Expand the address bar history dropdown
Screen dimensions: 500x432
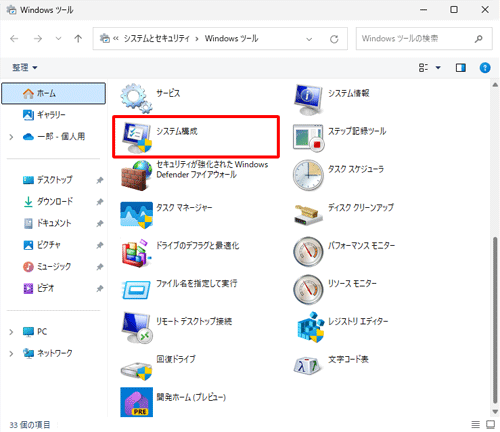click(x=309, y=39)
